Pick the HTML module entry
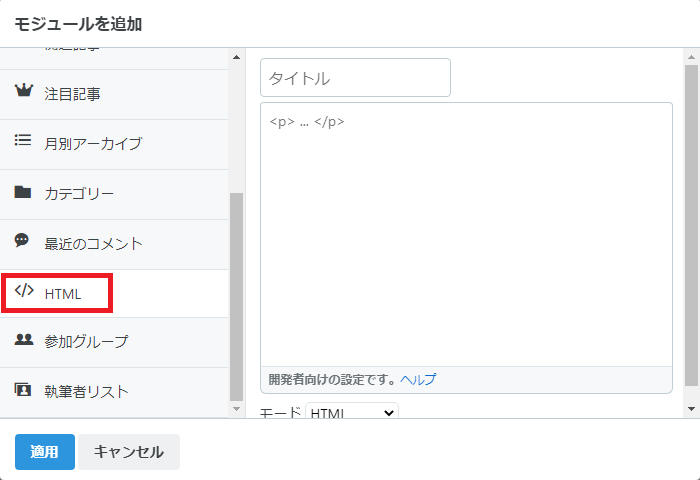This screenshot has height=480, width=700. pos(114,293)
